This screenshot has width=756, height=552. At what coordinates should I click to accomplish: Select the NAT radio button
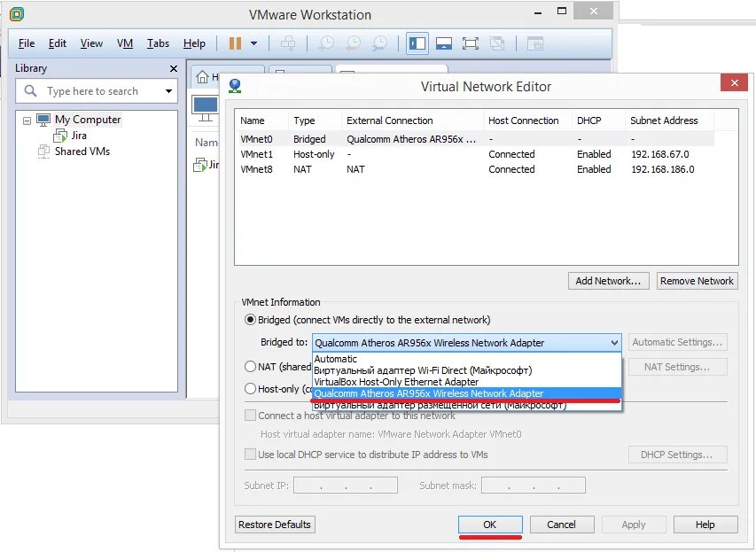click(250, 367)
